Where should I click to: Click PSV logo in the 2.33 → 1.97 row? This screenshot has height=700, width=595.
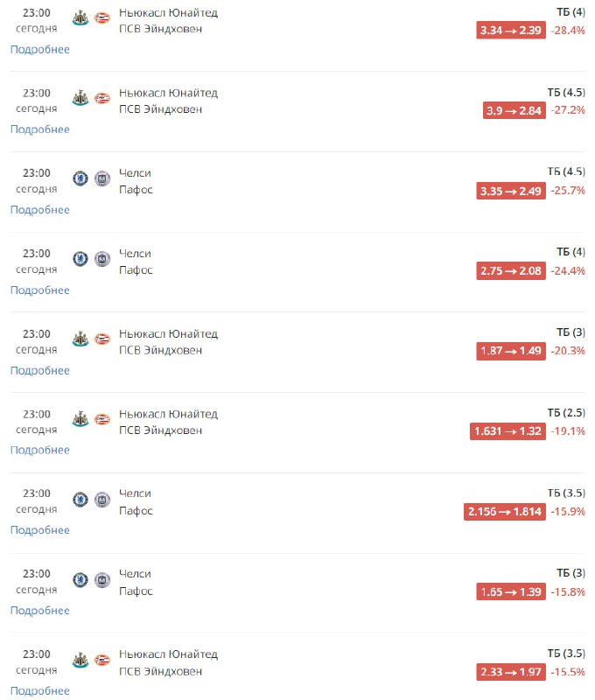(102, 660)
